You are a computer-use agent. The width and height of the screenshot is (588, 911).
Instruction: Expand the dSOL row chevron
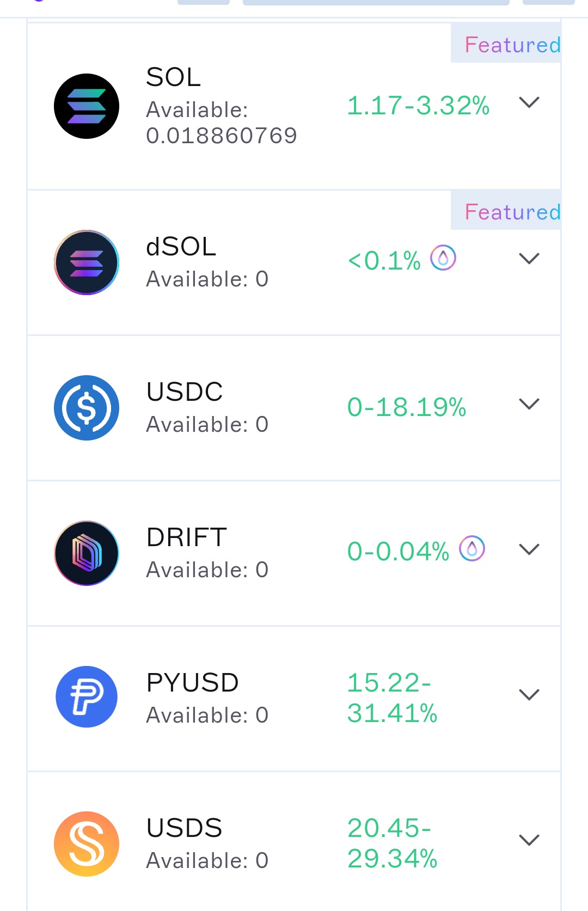529,259
